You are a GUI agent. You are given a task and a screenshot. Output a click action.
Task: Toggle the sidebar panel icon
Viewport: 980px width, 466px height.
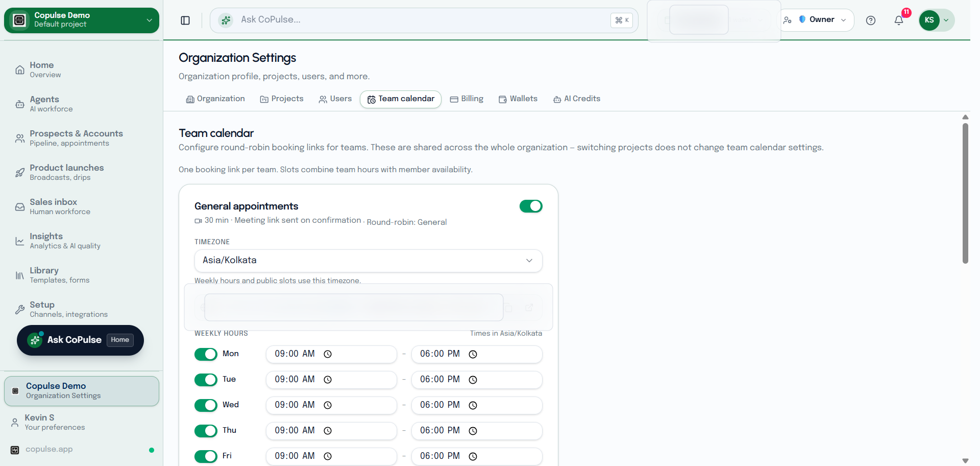(185, 20)
